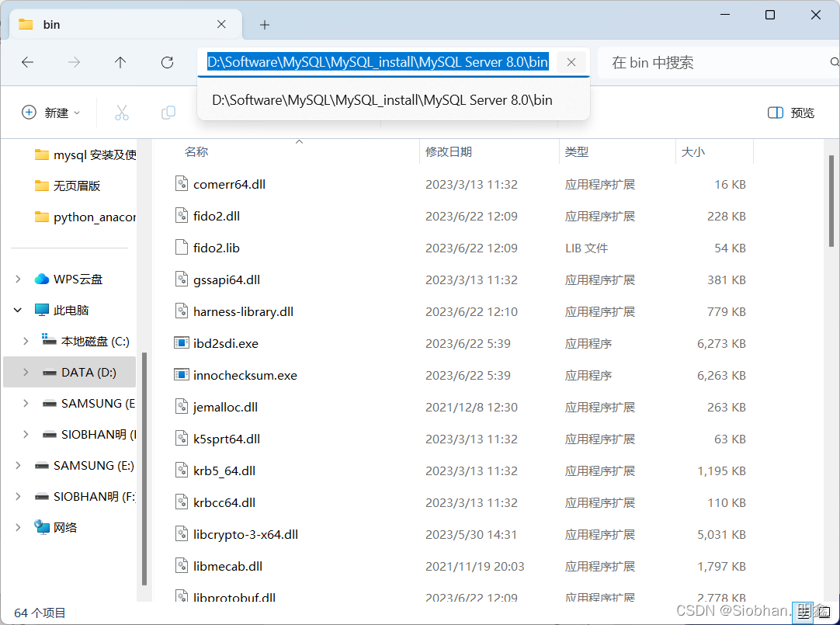Click navigation pane vertical scrollbar
Screen dimensions: 840x625
click(x=144, y=469)
